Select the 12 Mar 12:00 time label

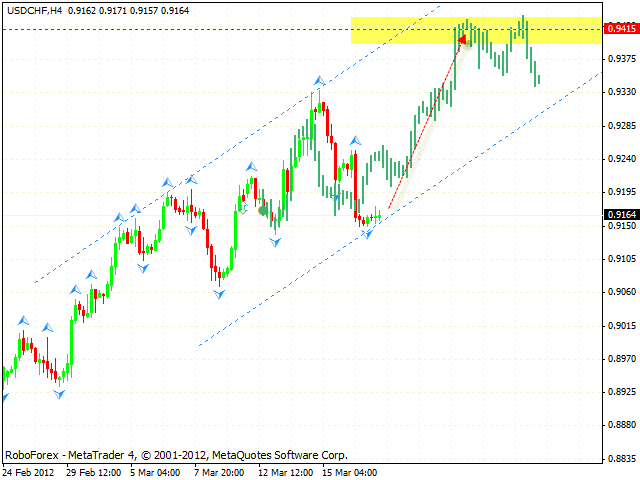tap(288, 471)
